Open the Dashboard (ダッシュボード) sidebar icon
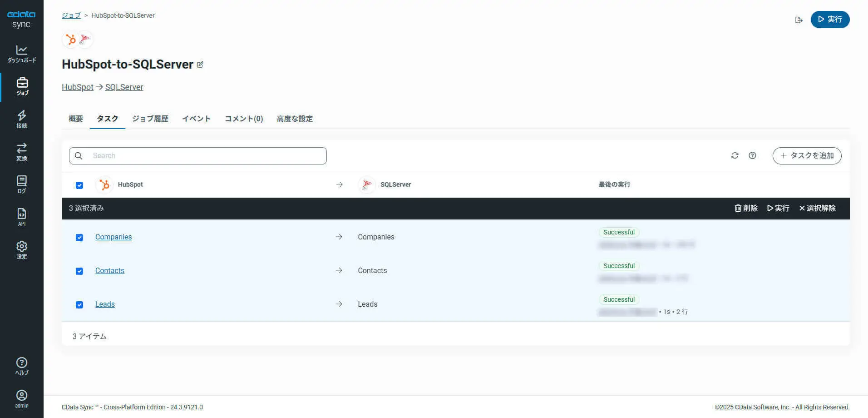The image size is (868, 418). pyautogui.click(x=22, y=54)
